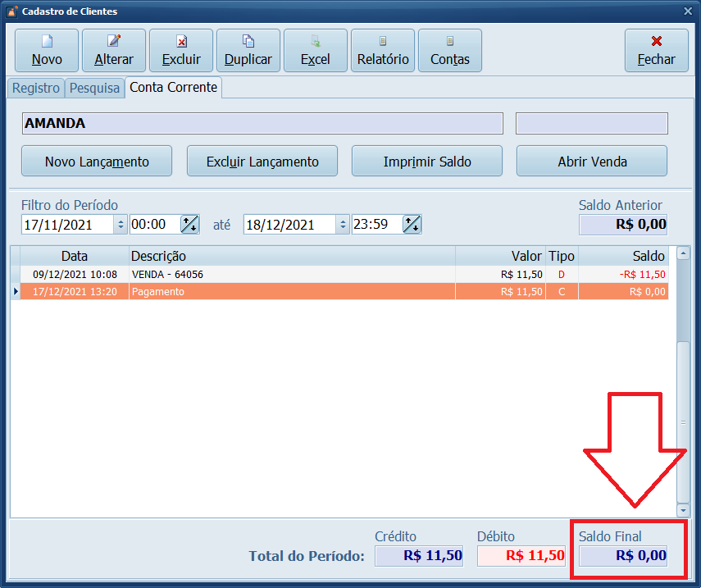Image resolution: width=701 pixels, height=588 pixels.
Task: Click the Novo Lançamento button
Action: click(97, 162)
